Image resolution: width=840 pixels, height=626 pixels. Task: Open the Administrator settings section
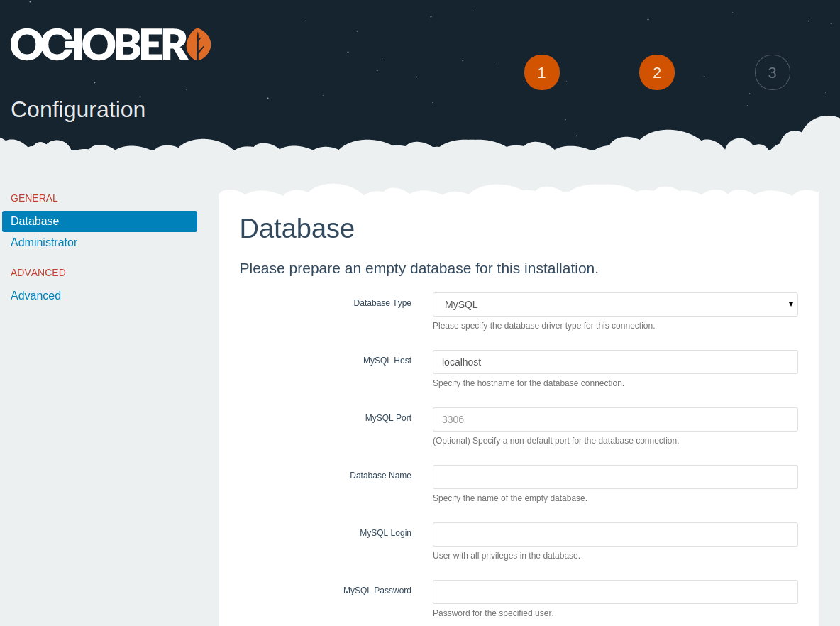[x=44, y=242]
